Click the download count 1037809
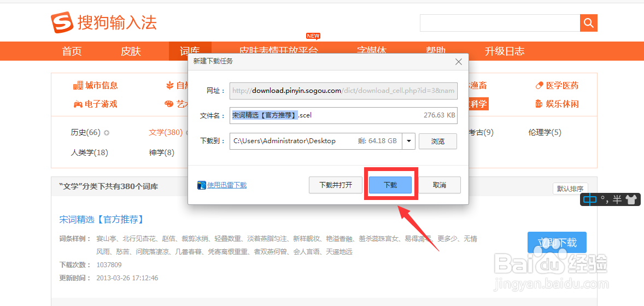Image resolution: width=644 pixels, height=306 pixels. [109, 264]
